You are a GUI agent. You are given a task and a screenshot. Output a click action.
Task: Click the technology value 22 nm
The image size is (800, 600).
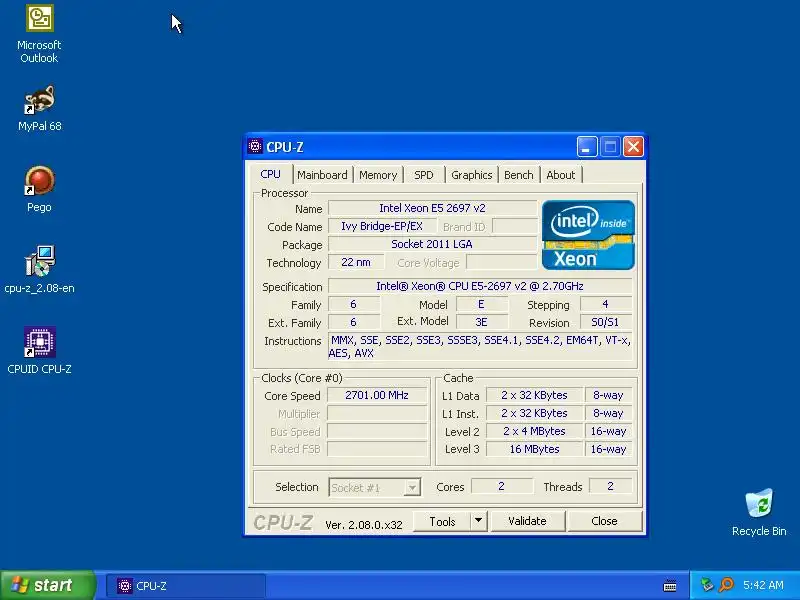point(356,262)
